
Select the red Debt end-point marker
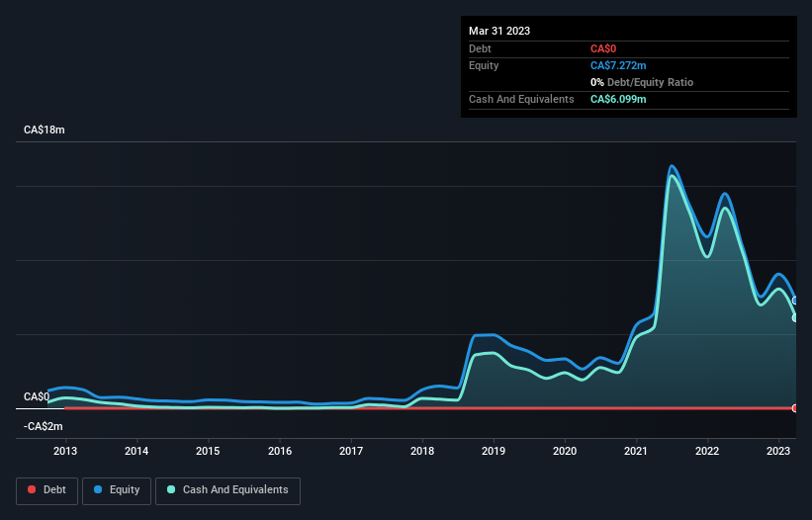click(795, 408)
